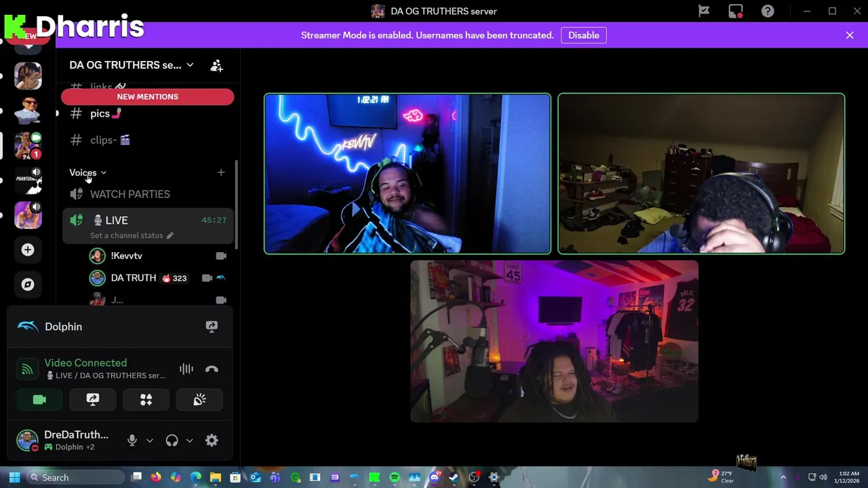Open the Dolphin activity name

[x=63, y=327]
